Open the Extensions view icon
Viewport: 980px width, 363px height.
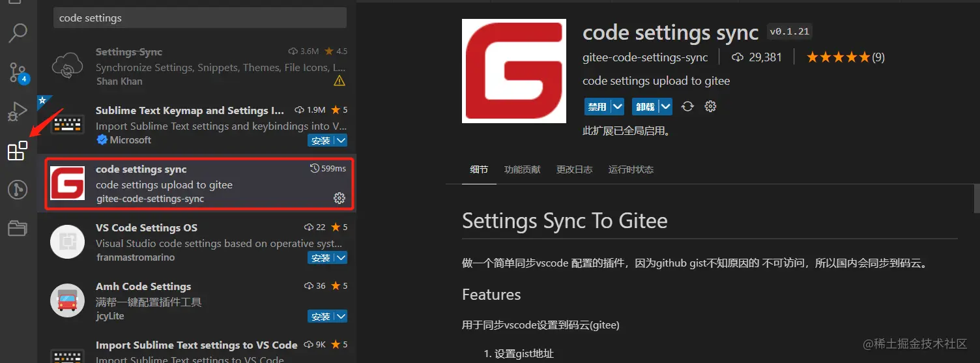[x=18, y=151]
